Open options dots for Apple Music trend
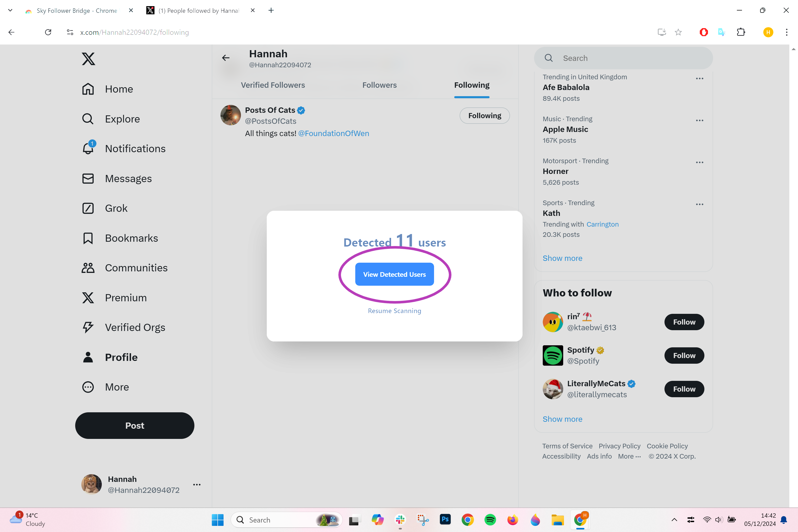This screenshot has height=532, width=798. click(700, 120)
